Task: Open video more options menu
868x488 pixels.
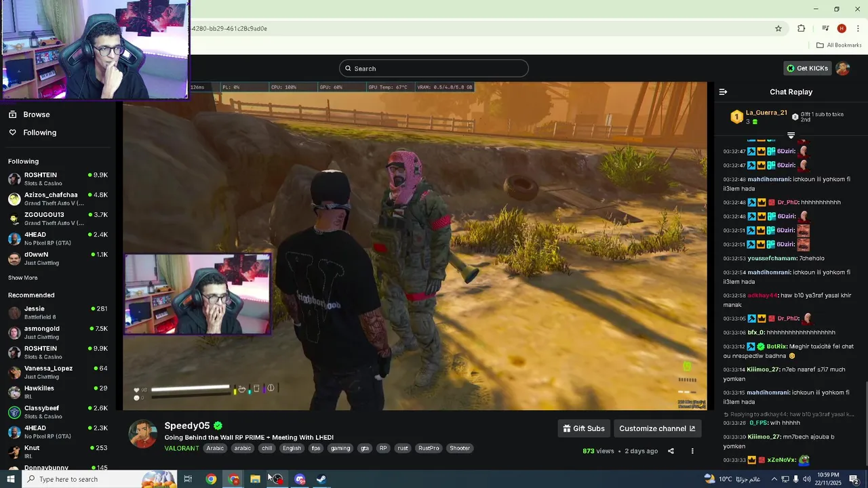Action: (692, 451)
